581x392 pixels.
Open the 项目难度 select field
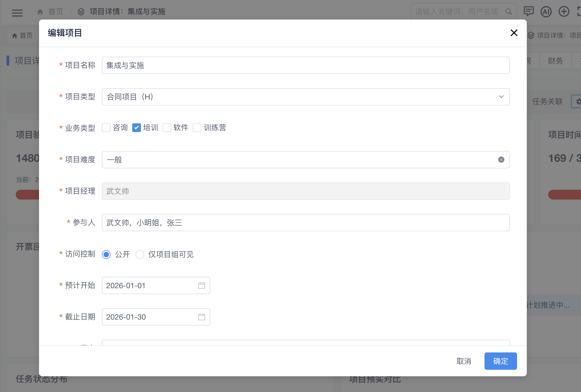point(306,160)
